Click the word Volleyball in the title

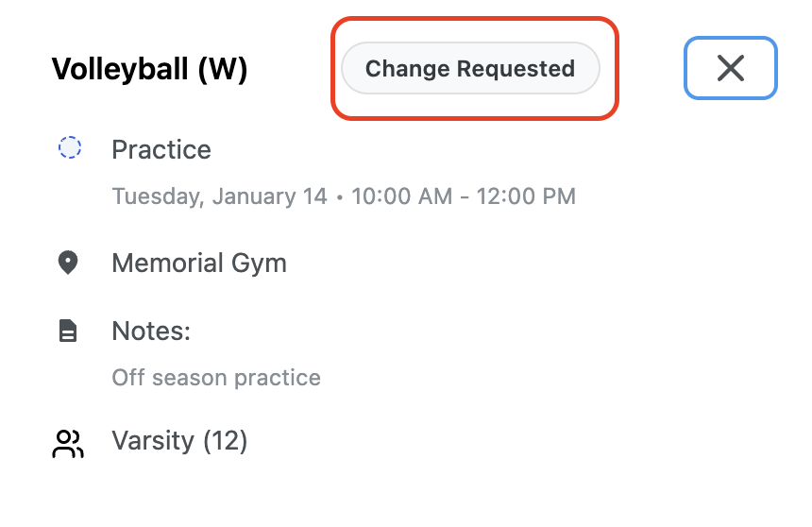tap(120, 69)
